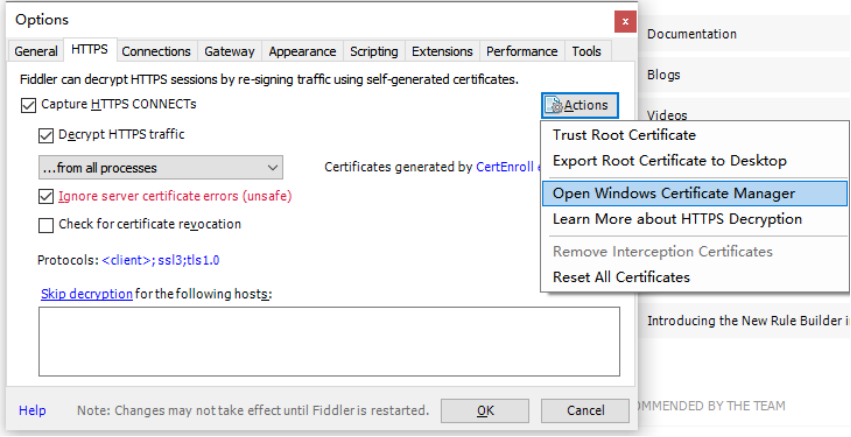
Task: Open the 'Introducing the New Rule Builder' article
Action: click(x=748, y=321)
